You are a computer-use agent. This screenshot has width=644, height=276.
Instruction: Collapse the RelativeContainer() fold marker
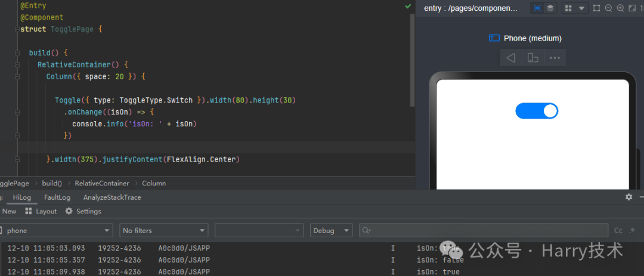(x=17, y=65)
